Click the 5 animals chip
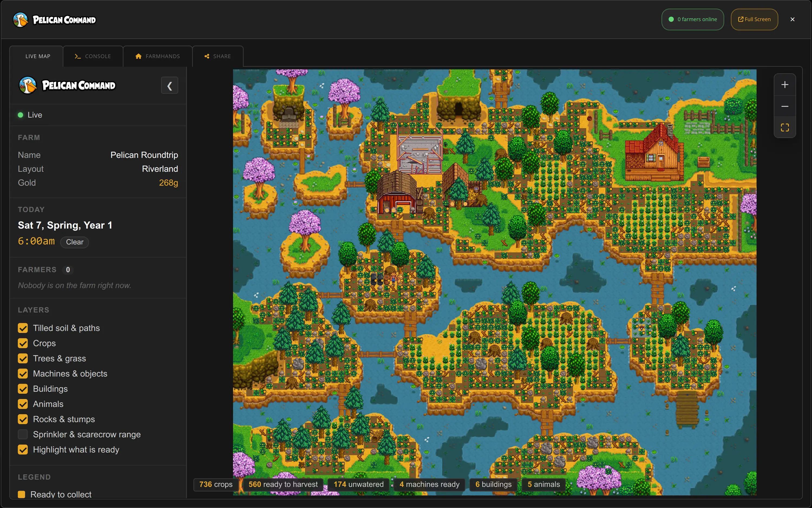This screenshot has width=812, height=508. coord(543,484)
